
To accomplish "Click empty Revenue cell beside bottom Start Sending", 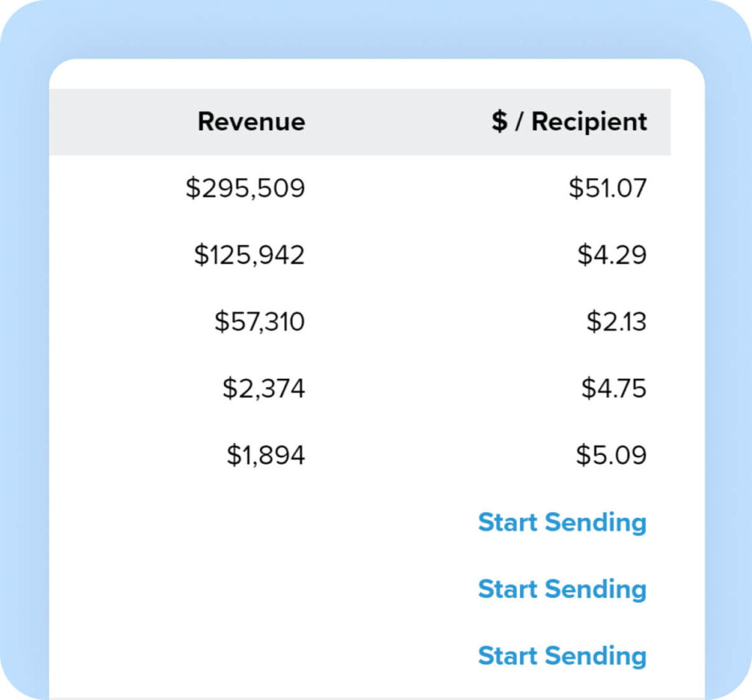I will pos(250,656).
